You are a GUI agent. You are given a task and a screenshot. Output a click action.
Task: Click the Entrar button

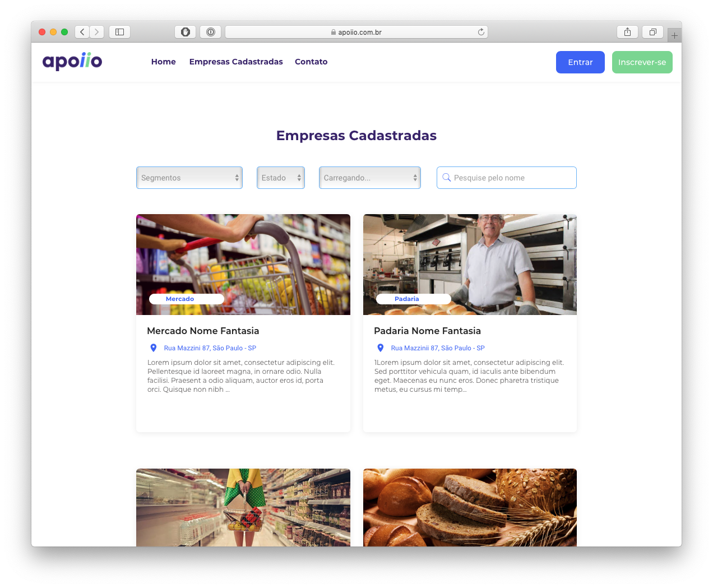click(580, 62)
